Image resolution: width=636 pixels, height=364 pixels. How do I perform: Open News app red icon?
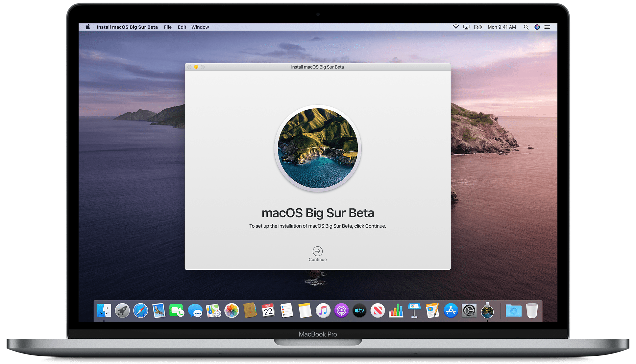[378, 310]
